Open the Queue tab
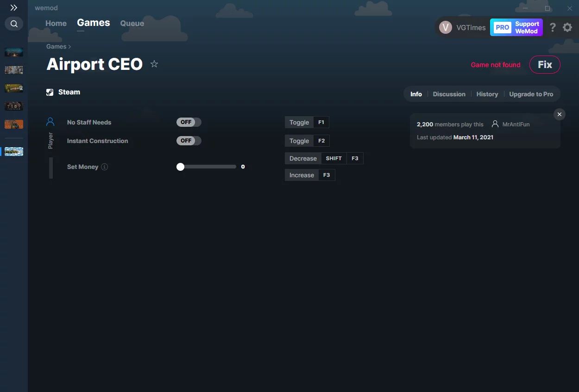The height and width of the screenshot is (392, 579). pyautogui.click(x=132, y=23)
